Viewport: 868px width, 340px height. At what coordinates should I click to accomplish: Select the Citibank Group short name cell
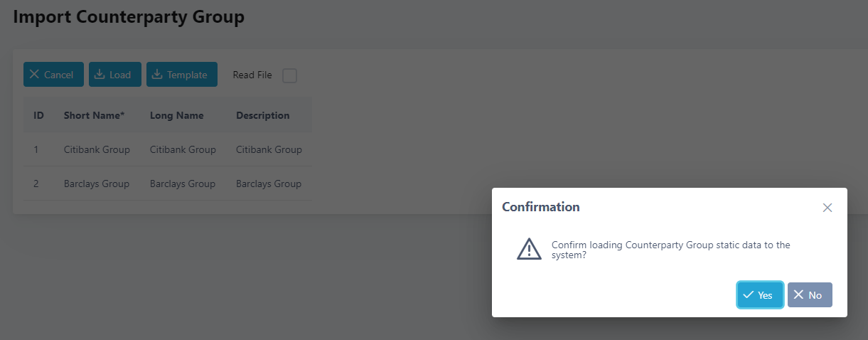tap(97, 149)
